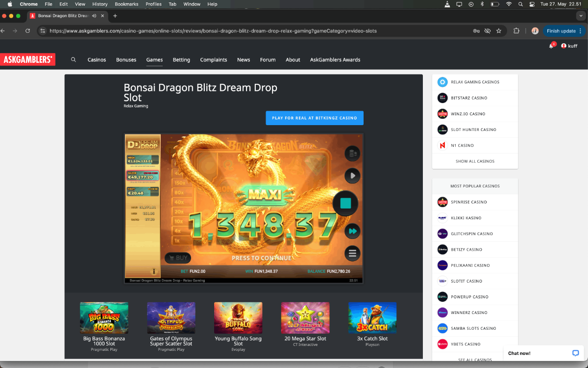Open the Complaints nav menu

pyautogui.click(x=214, y=60)
